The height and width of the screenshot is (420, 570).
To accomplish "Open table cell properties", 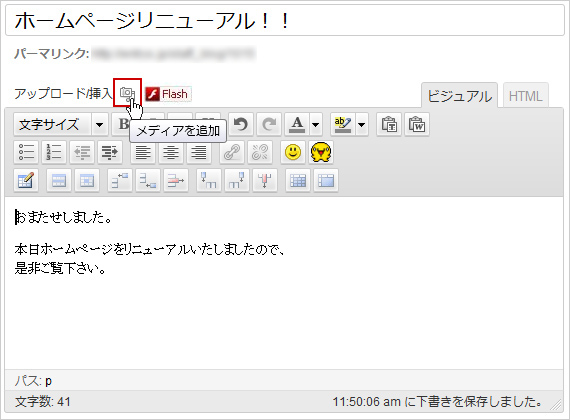I will pos(87,180).
